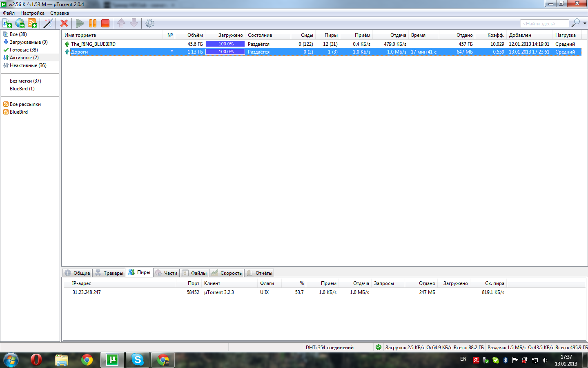Switch to the Трекеры tab

click(109, 273)
